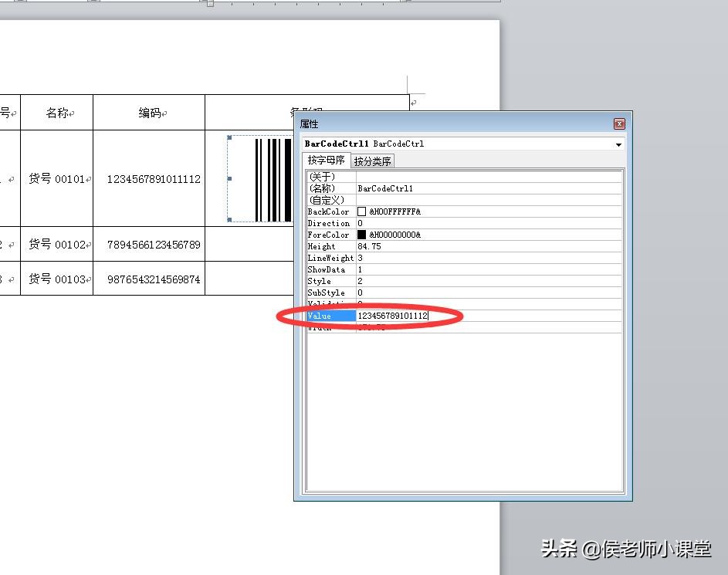This screenshot has width=728, height=575.
Task: Select the (自定义) property row
Action: [x=464, y=200]
